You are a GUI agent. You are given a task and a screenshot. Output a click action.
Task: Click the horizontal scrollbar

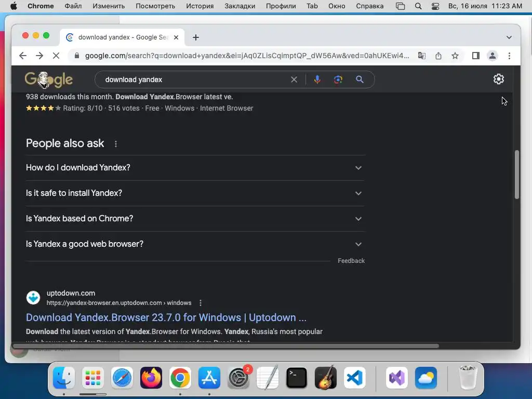[225, 346]
